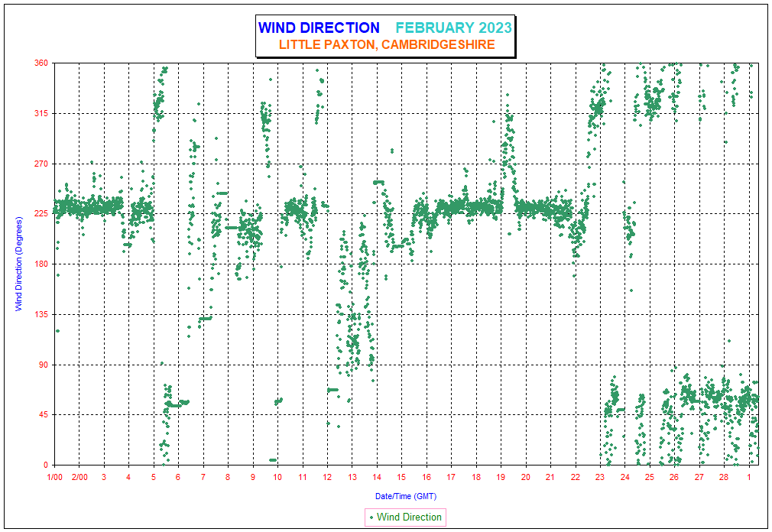
Task: Click the x-axis label for day 24
Action: click(624, 477)
